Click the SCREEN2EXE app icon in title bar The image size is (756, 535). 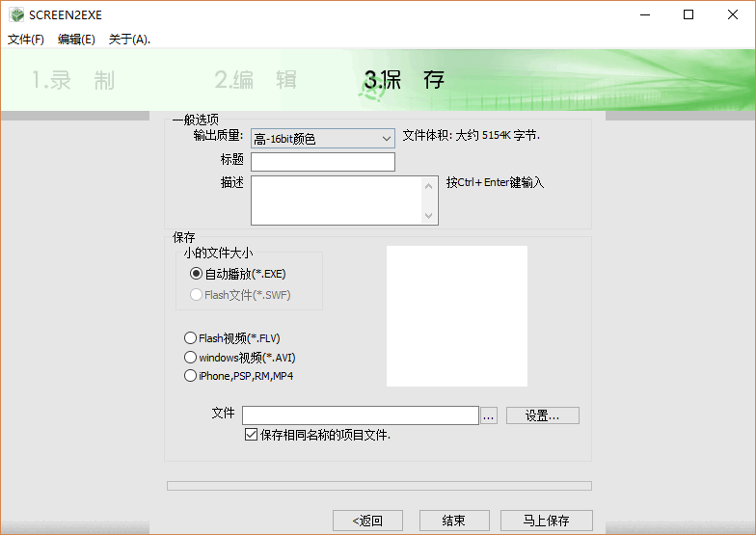(17, 15)
